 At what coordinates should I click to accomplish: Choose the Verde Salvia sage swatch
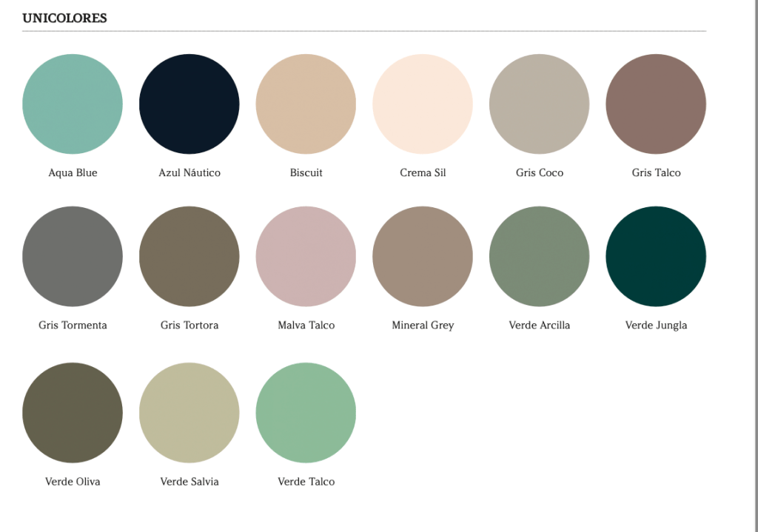tap(189, 413)
